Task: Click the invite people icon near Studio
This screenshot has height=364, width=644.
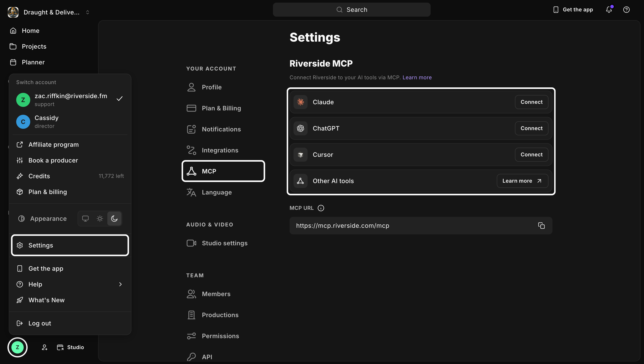Action: [x=44, y=347]
